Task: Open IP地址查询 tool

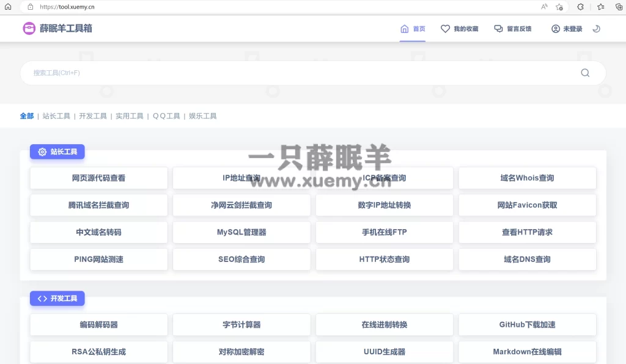Action: (x=241, y=178)
